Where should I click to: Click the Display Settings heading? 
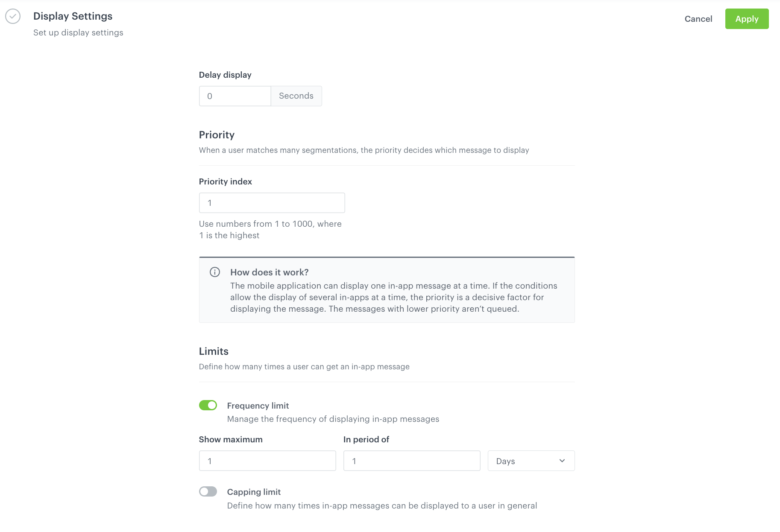pos(73,16)
